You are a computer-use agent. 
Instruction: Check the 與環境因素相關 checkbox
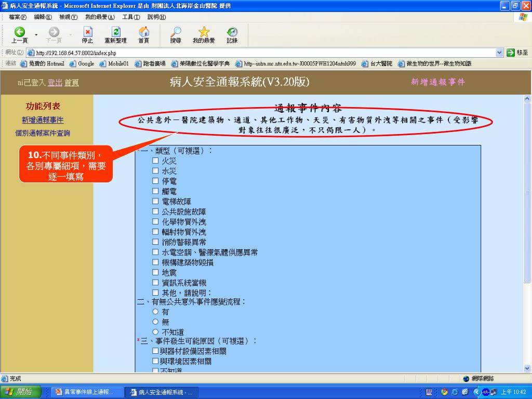point(155,361)
